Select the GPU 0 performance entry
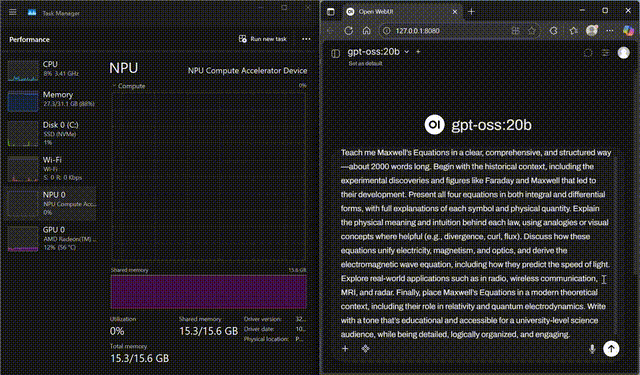The height and width of the screenshot is (375, 640). (51, 238)
